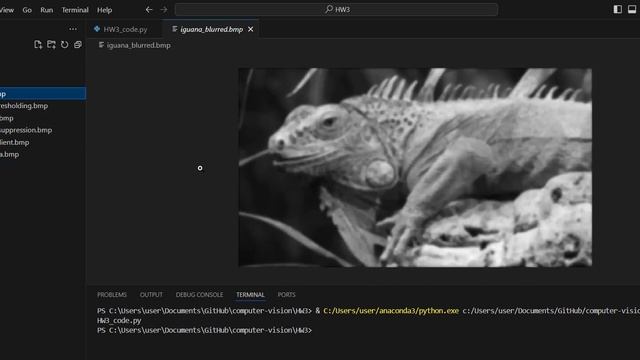Open the Go menu

(27, 10)
